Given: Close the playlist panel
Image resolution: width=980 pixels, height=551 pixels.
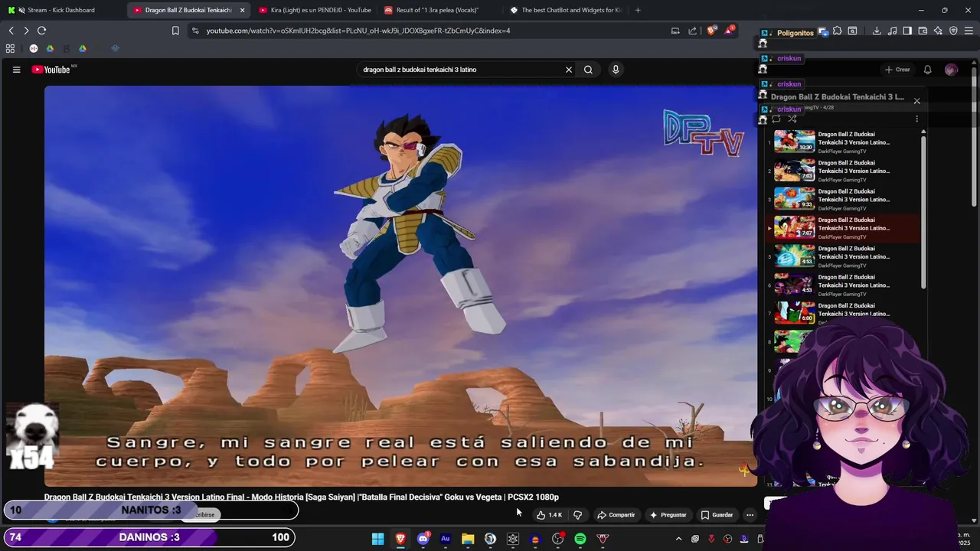Looking at the screenshot, I should pos(916,101).
